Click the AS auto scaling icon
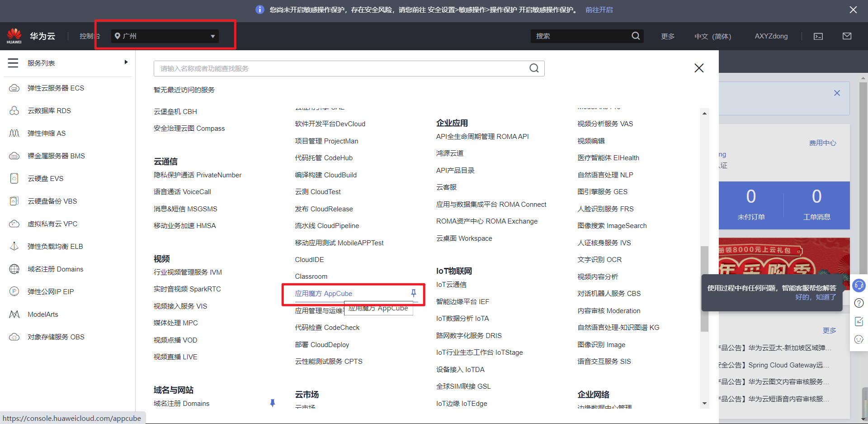Screen dimensions: 868x424 point(14,133)
